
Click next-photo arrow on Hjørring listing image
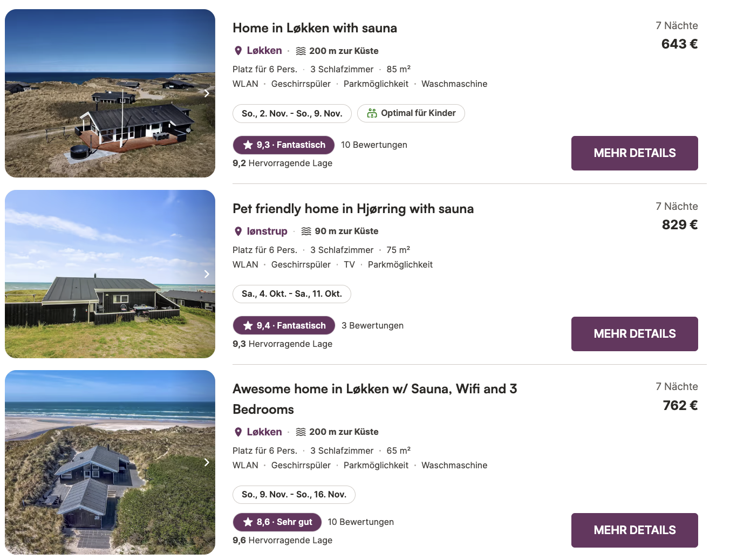207,274
